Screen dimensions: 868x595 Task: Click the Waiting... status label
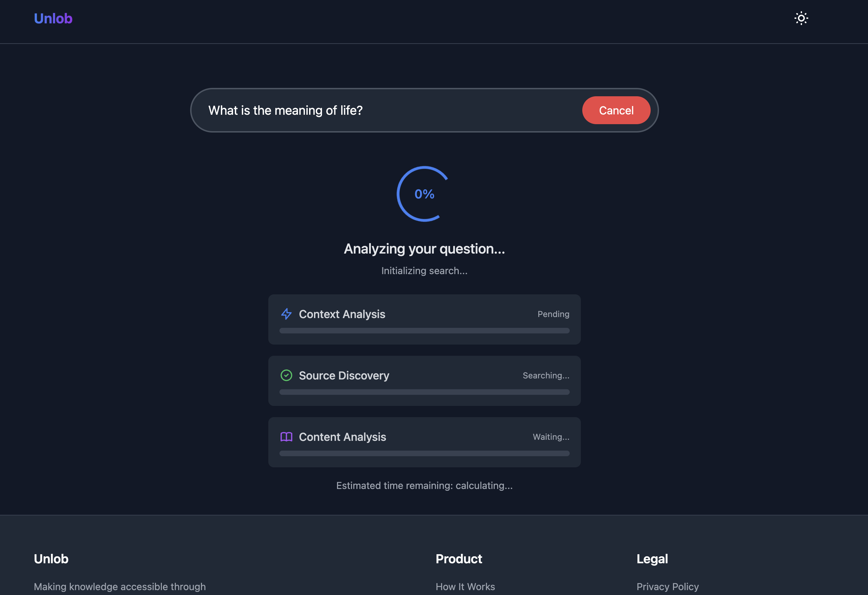[551, 437]
